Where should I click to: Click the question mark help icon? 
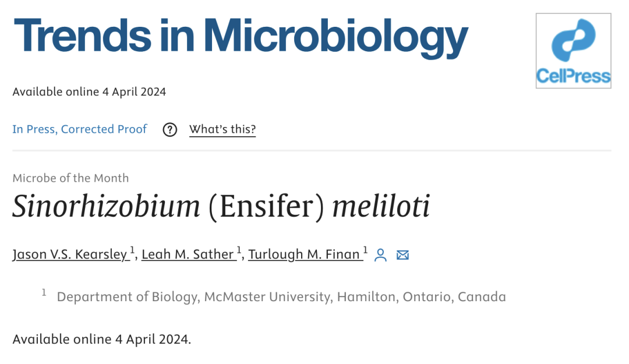tap(169, 130)
